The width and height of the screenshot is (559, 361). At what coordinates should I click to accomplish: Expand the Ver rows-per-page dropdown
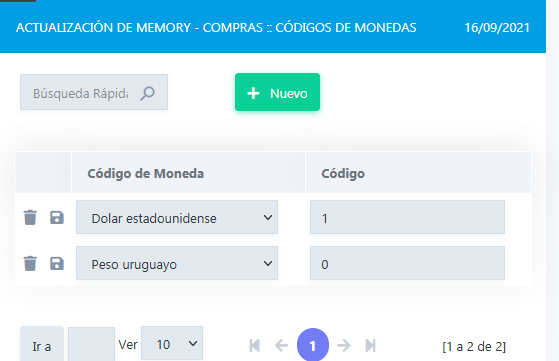[x=172, y=344]
